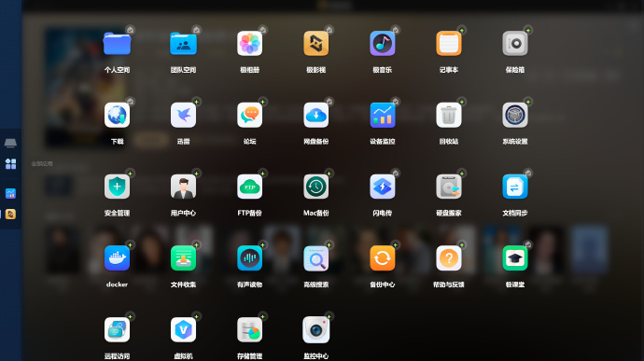The image size is (644, 361).
Task: Click the pinned badge on 个人空间
Action: (x=130, y=30)
